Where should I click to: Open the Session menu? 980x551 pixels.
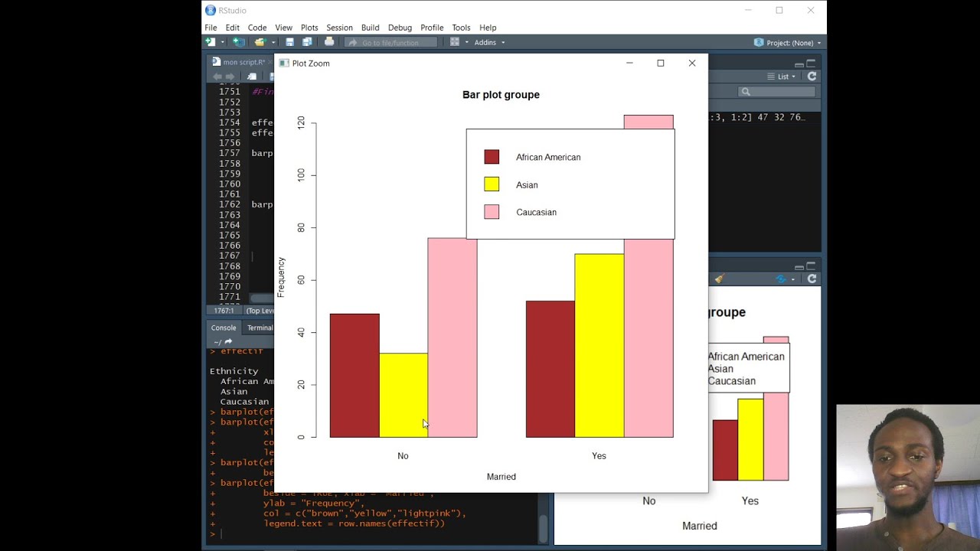(339, 28)
